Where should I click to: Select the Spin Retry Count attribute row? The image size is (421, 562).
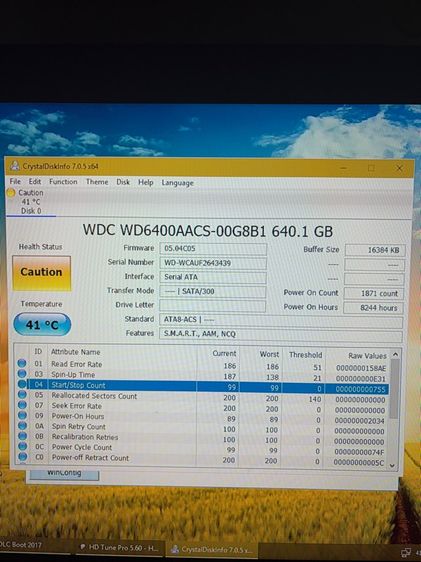coord(203,428)
